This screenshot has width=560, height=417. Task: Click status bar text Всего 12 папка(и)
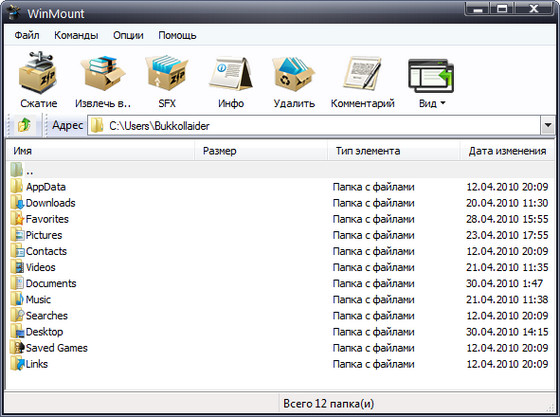click(x=328, y=403)
